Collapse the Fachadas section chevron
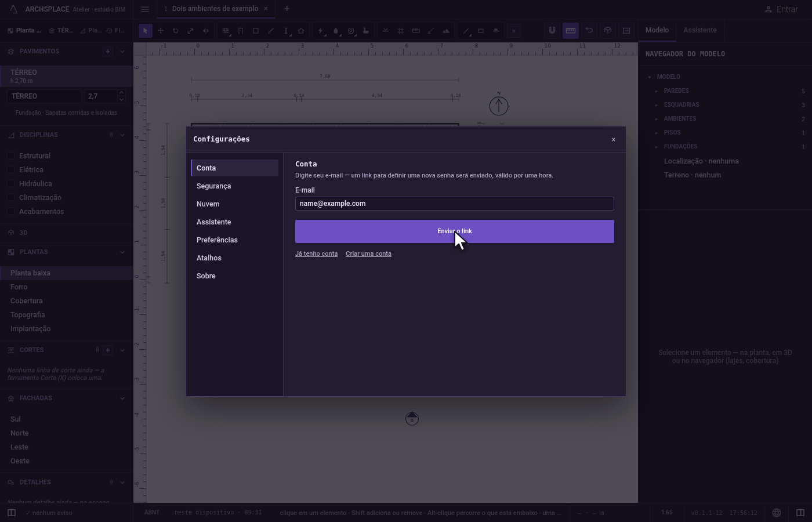The width and height of the screenshot is (812, 522). [122, 398]
